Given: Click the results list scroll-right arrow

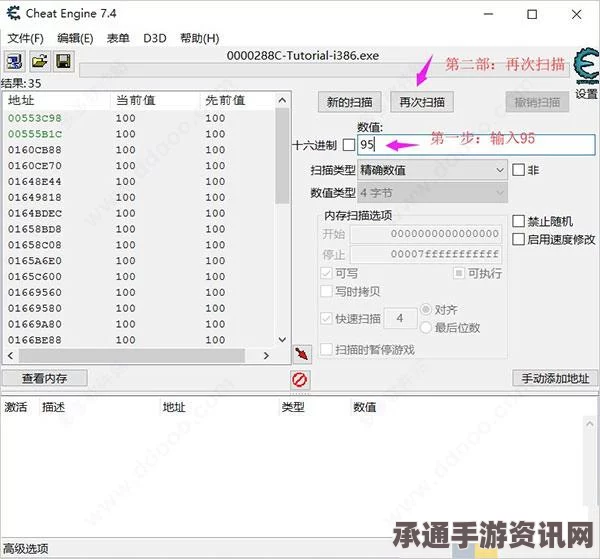Looking at the screenshot, I should click(266, 356).
